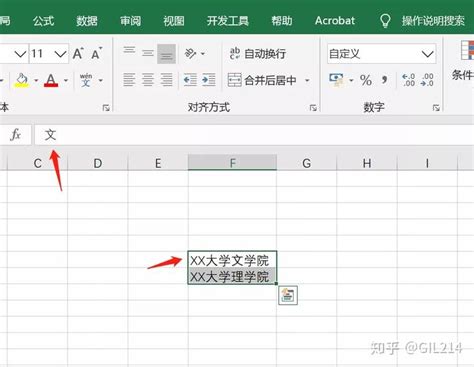Open the font settings dialog launcher
The image size is (474, 367).
pos(106,108)
